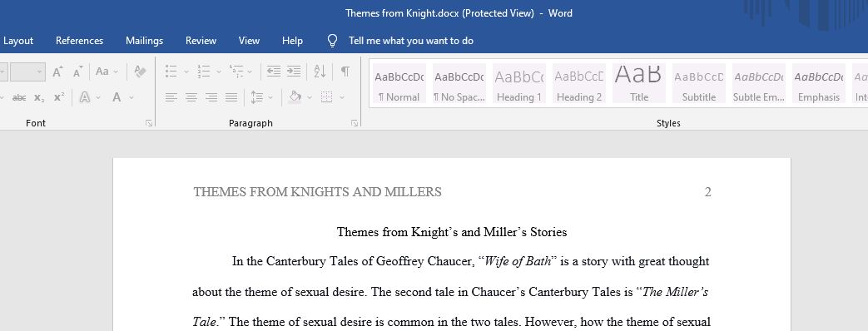Open the Change Case dropdown
This screenshot has width=868, height=331.
107,72
